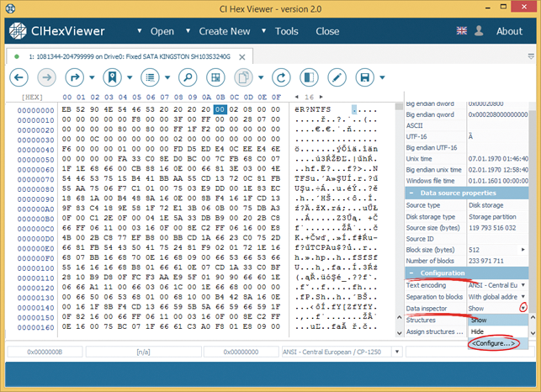Refresh the data with the reload icon
Screen dimensions: 541x392
pyautogui.click(x=281, y=77)
